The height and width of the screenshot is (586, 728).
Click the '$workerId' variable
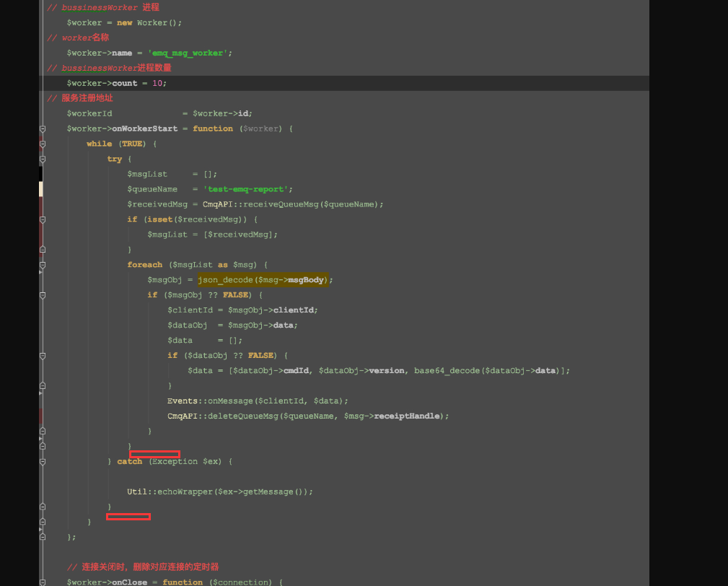(89, 113)
